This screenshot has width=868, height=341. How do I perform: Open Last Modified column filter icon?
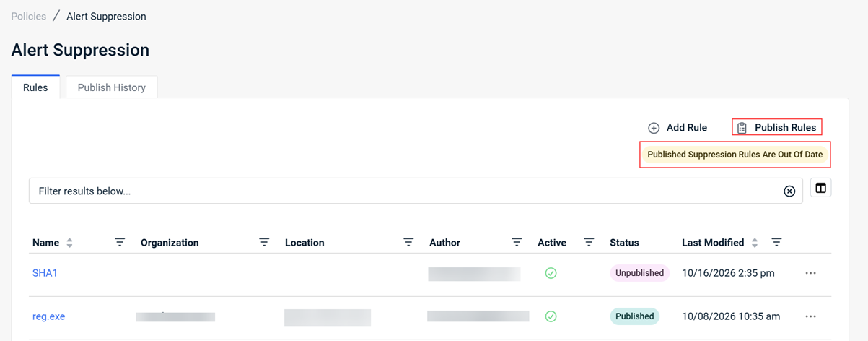[x=776, y=242]
